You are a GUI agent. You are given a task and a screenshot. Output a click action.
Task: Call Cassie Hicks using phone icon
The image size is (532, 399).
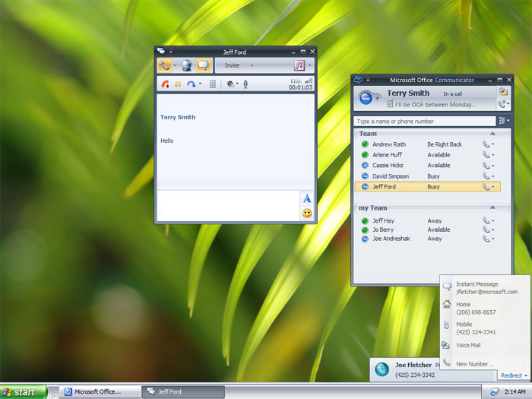pos(486,166)
